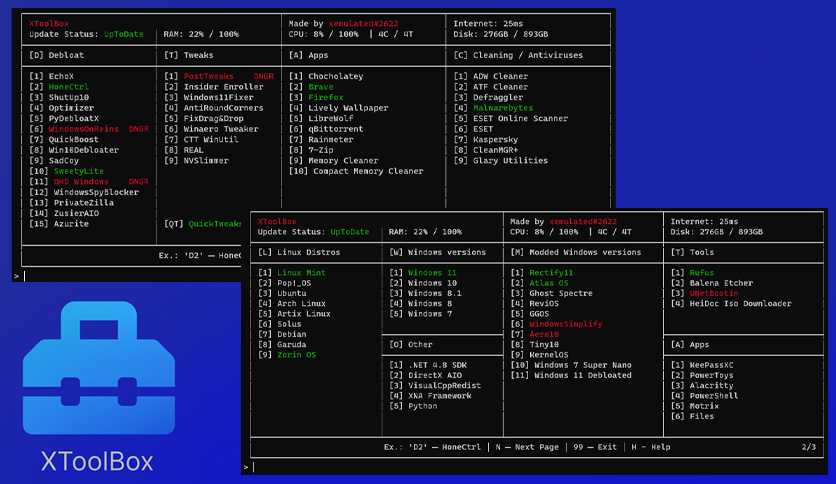Click the '[W] Windows versions' header
Screen dimensions: 836x484
438,252
